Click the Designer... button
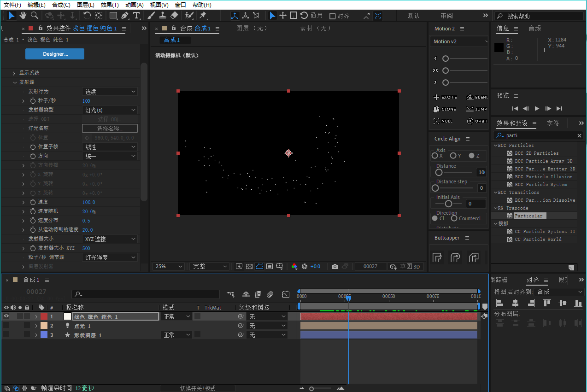Viewport: 587px width, 392px height. 55,54
